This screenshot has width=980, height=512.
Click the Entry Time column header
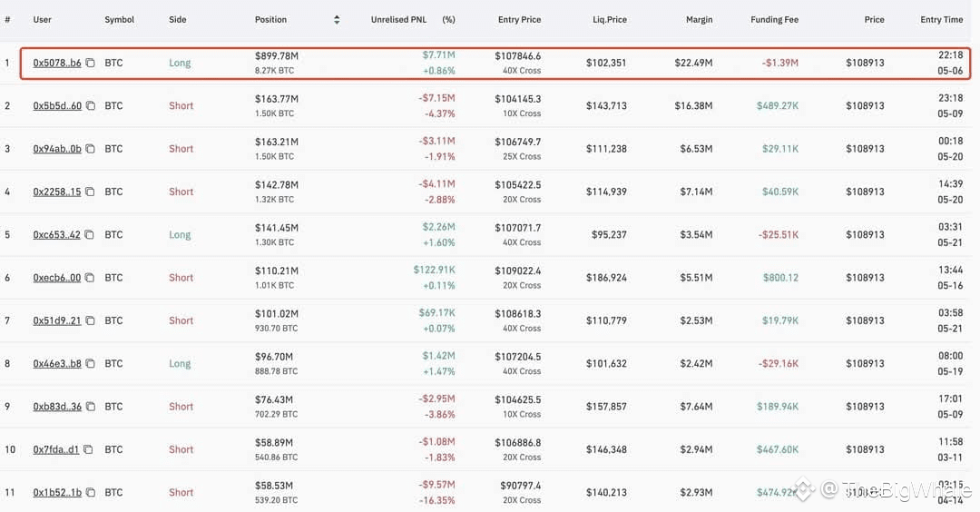point(941,20)
